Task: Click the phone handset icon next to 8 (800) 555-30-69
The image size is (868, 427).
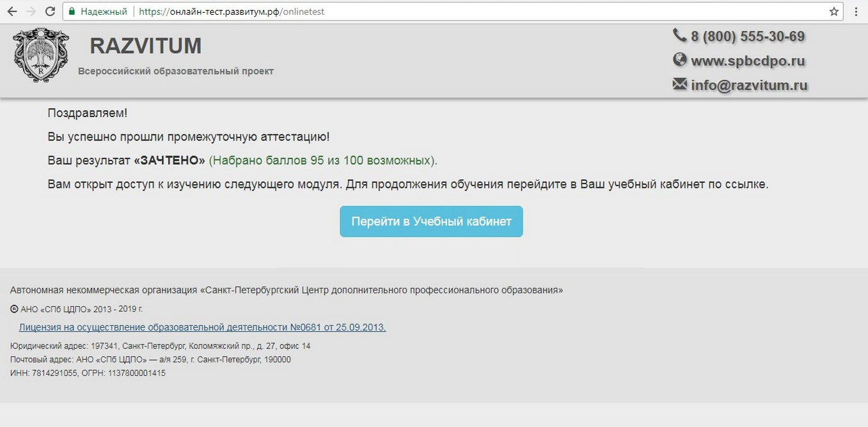Action: pos(679,36)
